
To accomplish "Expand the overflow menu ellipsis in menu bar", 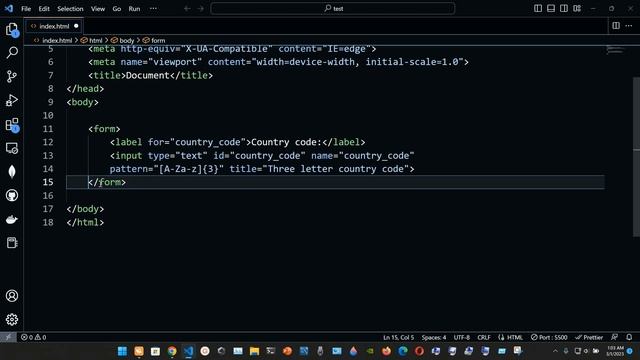I will (153, 9).
